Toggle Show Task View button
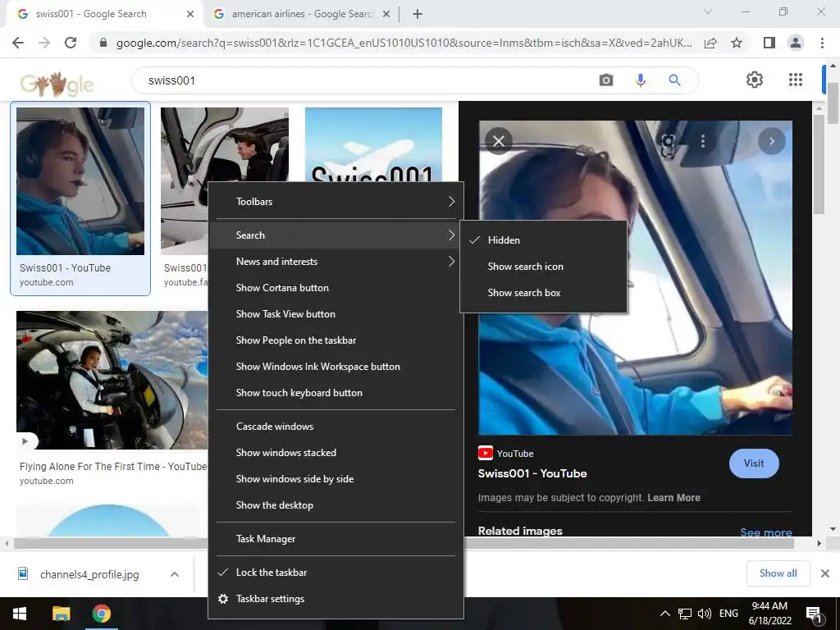The image size is (840, 630). tap(336, 314)
